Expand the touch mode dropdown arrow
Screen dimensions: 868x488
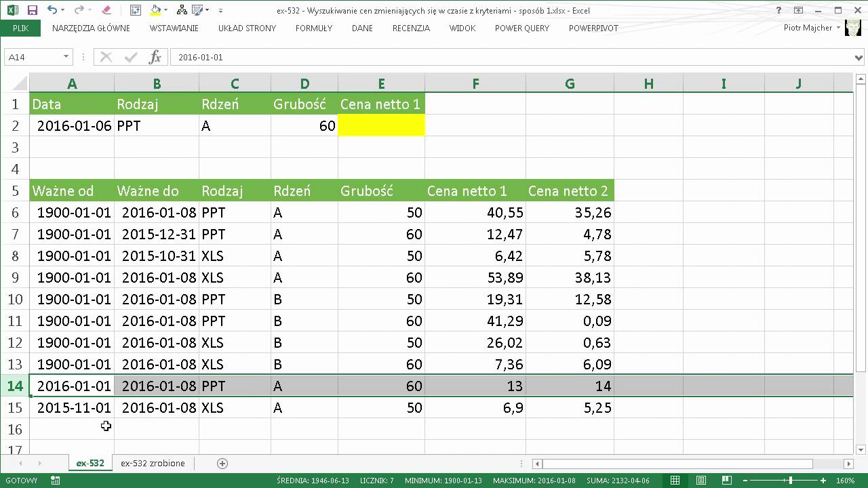(x=208, y=10)
